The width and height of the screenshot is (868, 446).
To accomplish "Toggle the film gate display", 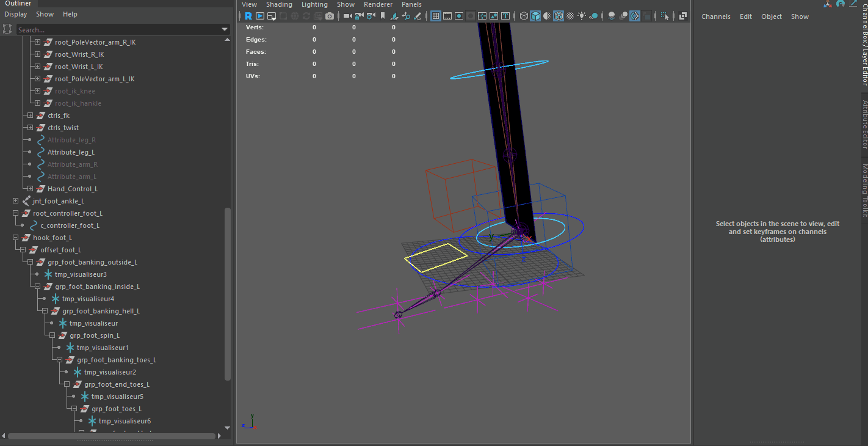I will click(447, 16).
